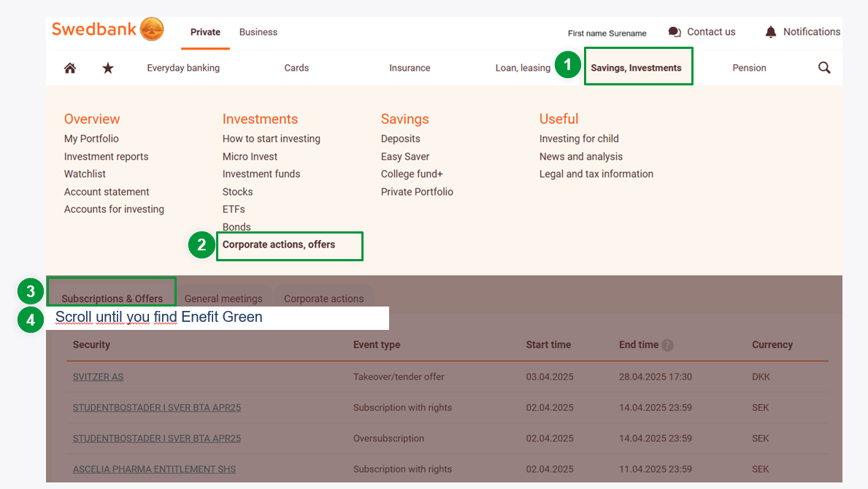The height and width of the screenshot is (489, 868).
Task: Open favorites star icon
Action: [108, 68]
